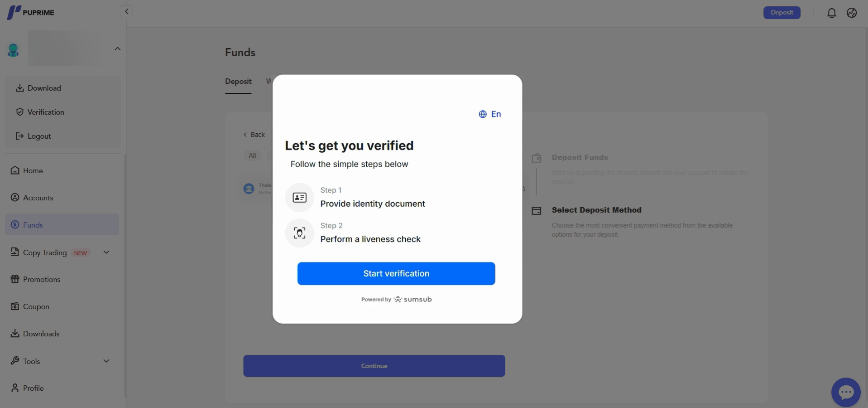The image size is (868, 408).
Task: Switch to the Deposit tab
Action: (239, 82)
